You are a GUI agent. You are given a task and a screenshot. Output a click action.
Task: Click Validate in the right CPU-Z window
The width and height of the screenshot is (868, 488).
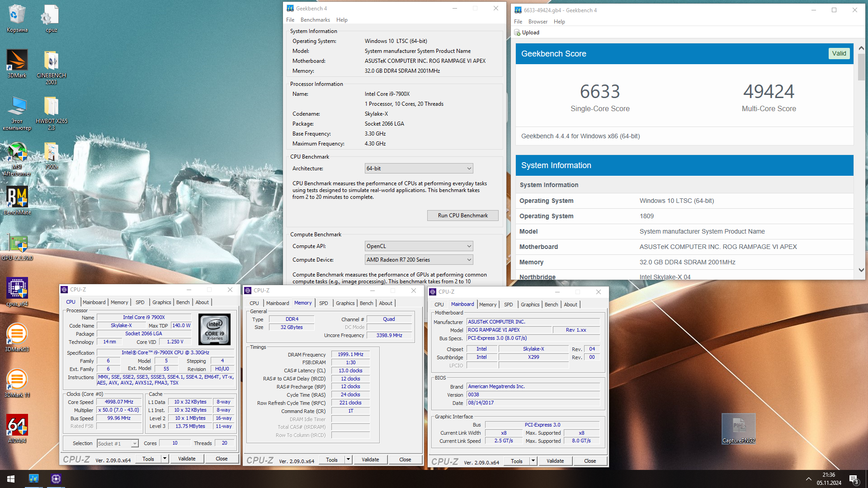pos(555,461)
